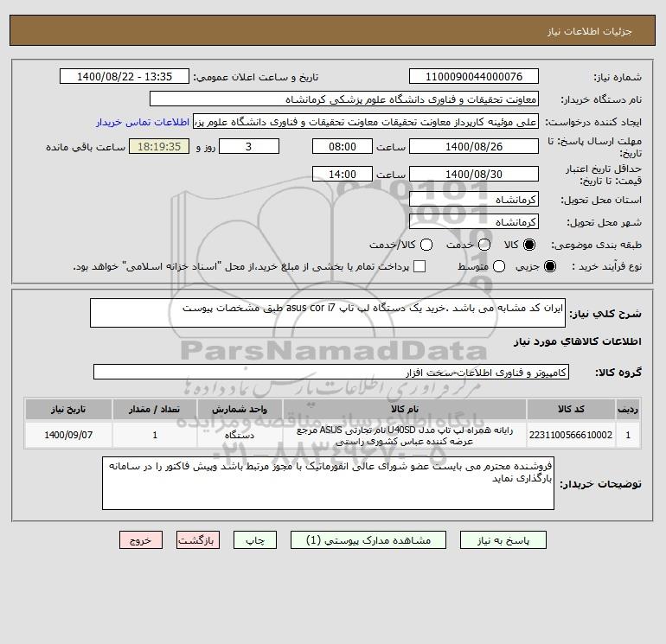Click the remaining days field showing 3
Screen dimensions: 666x644
(x=249, y=146)
